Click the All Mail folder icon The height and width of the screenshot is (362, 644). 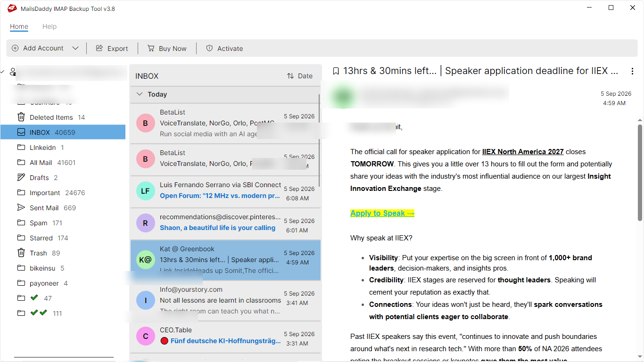click(x=21, y=162)
